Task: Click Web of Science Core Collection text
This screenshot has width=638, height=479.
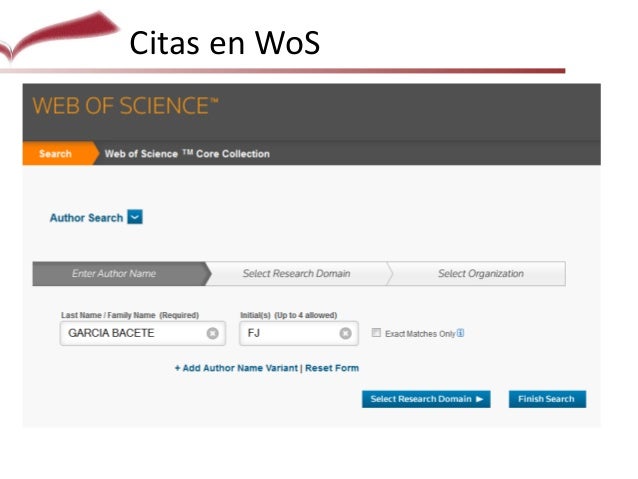Action: click(x=187, y=154)
